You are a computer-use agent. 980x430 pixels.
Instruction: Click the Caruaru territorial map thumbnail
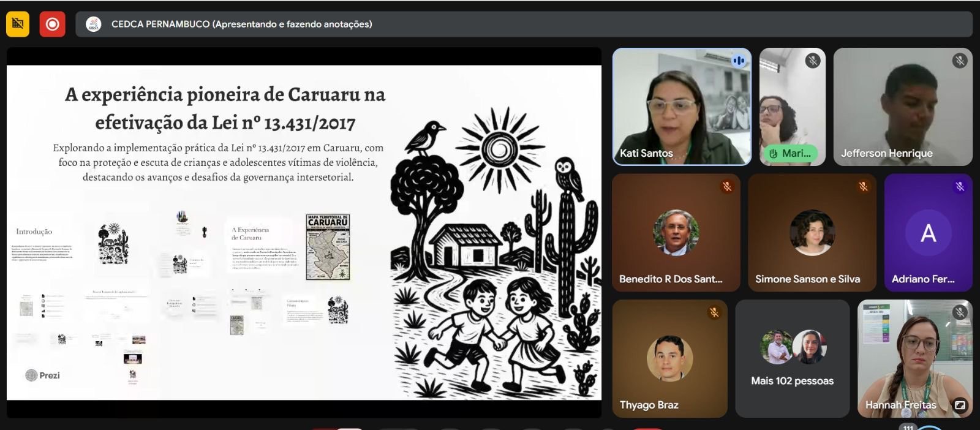click(x=328, y=247)
